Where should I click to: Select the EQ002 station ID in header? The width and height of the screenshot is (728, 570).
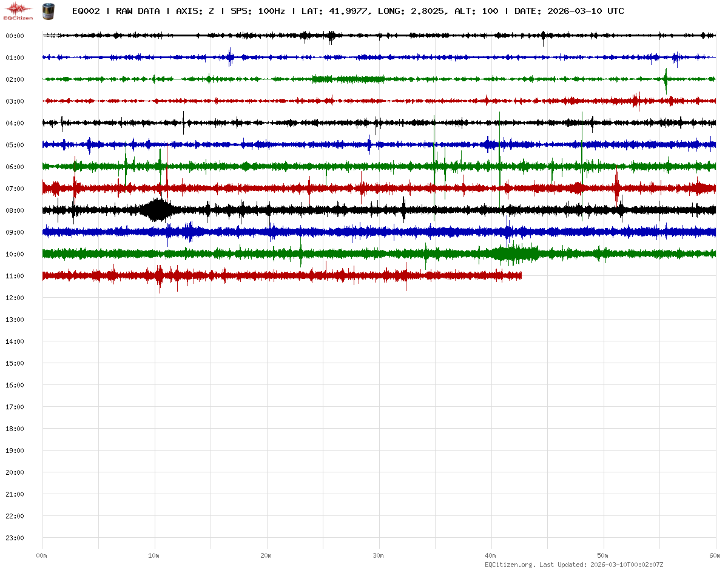click(x=86, y=11)
